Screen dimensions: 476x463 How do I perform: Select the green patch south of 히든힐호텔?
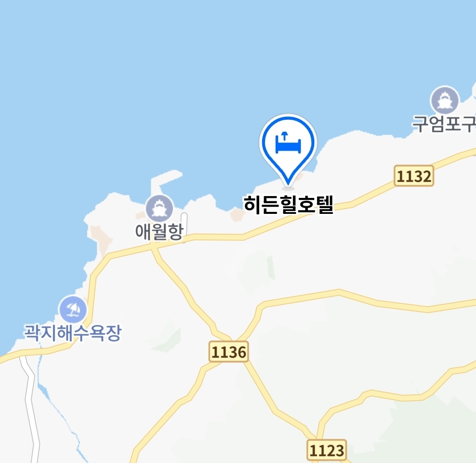(271, 267)
